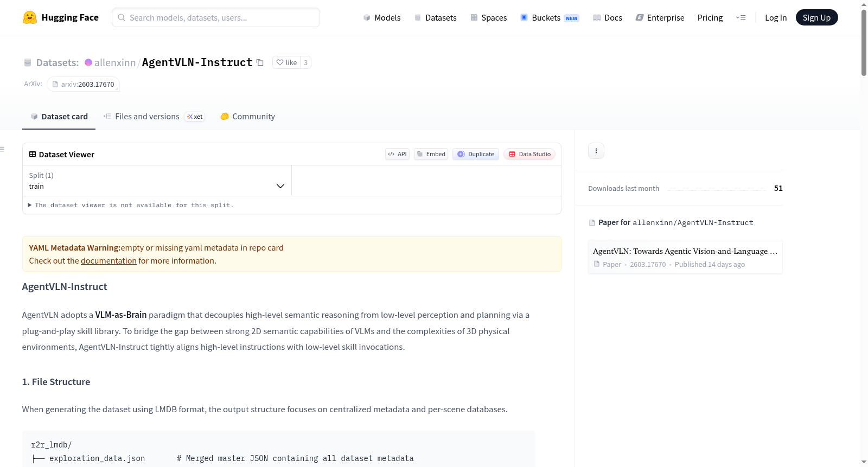Copy the dataset name with the copy icon

pos(260,62)
